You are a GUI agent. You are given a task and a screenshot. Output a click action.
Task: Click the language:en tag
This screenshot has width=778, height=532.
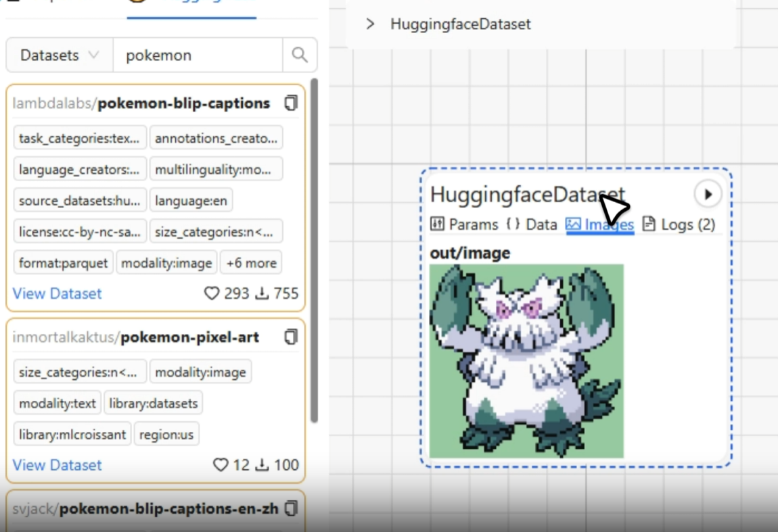tap(191, 200)
